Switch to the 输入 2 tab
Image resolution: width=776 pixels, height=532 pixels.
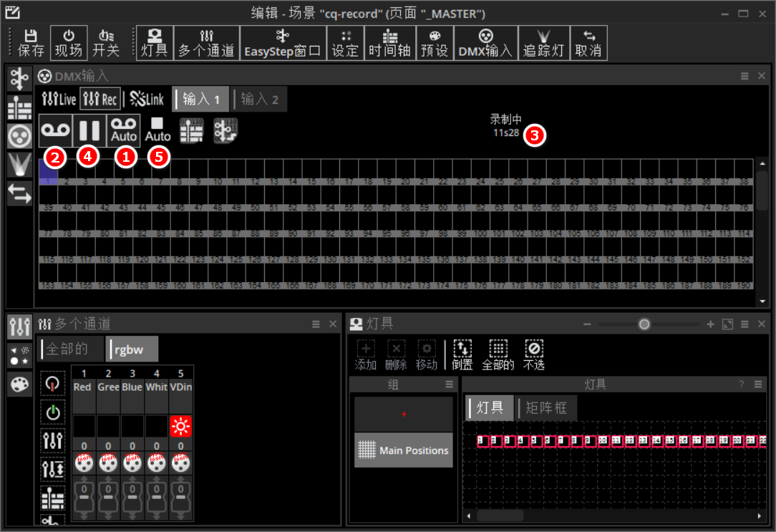[x=260, y=100]
